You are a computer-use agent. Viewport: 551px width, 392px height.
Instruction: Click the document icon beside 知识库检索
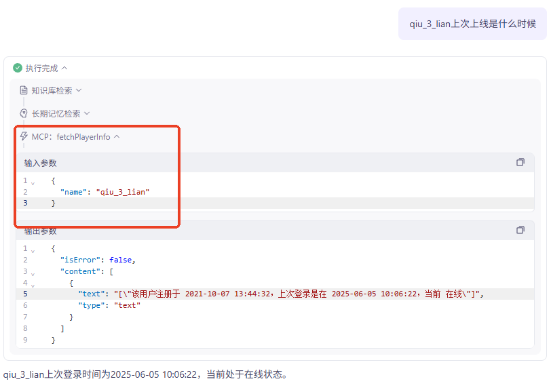(24, 90)
